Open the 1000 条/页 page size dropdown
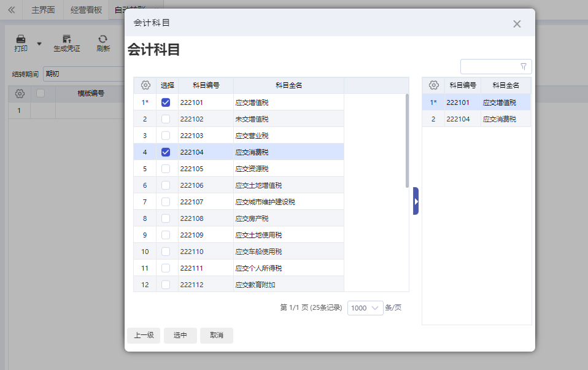The image size is (588, 370). [x=365, y=308]
